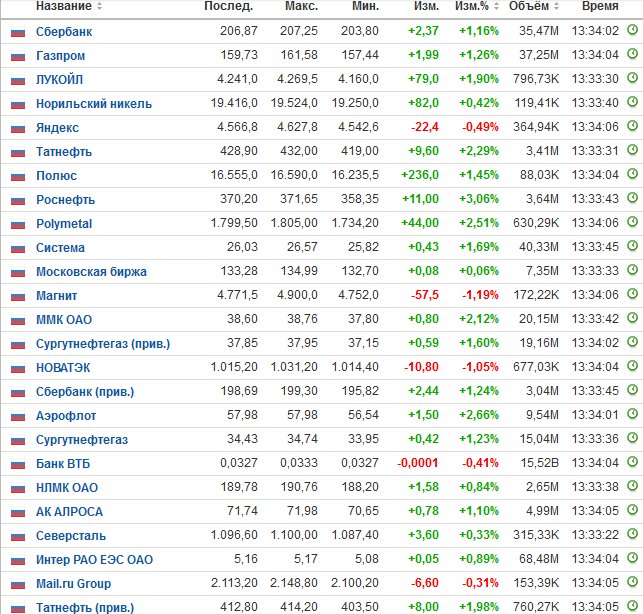
Task: Open the Северсталь stock link
Action: pyautogui.click(x=71, y=536)
